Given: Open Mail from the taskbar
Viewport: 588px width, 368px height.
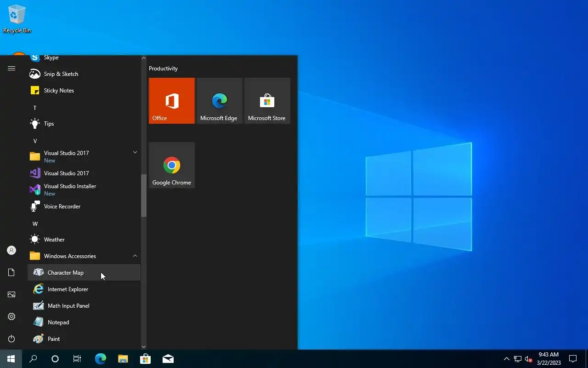Looking at the screenshot, I should [168, 359].
